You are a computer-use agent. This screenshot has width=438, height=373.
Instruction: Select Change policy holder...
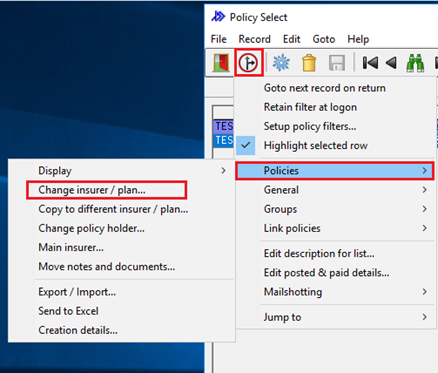pyautogui.click(x=122, y=228)
